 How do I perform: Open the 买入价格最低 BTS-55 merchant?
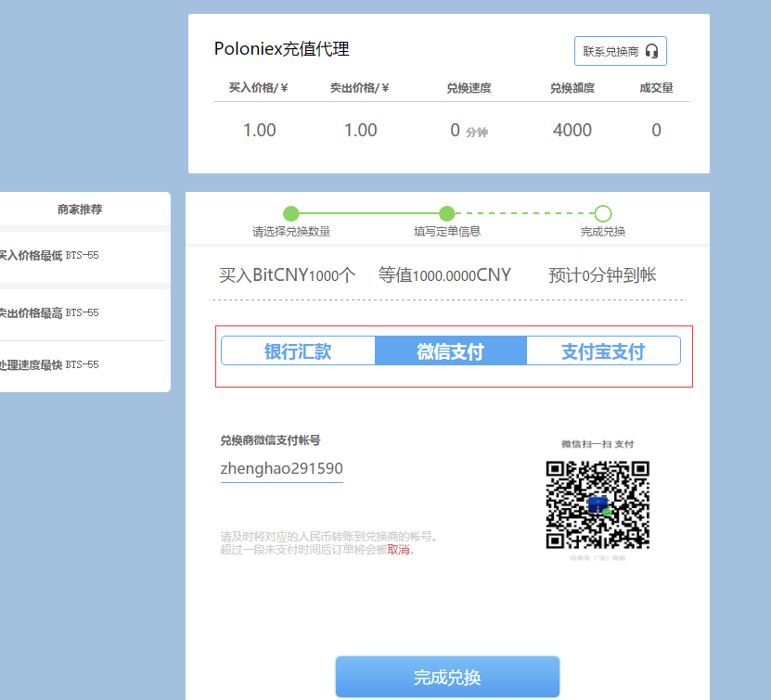click(48, 255)
